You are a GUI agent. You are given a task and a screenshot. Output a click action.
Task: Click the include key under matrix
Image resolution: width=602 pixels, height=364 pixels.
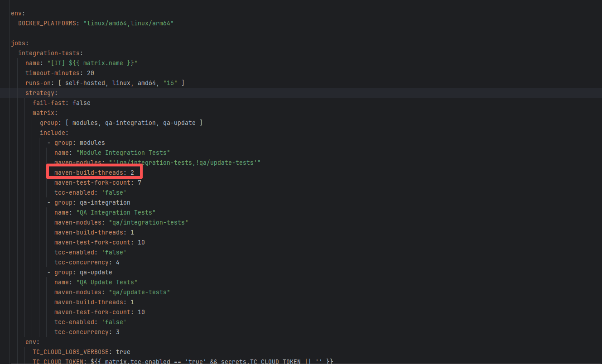53,133
